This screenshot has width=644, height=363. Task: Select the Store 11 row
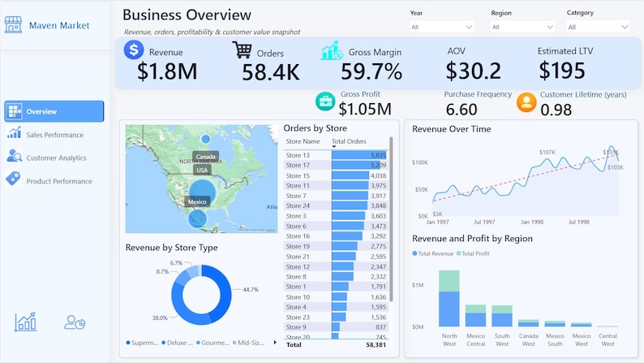[x=336, y=185]
